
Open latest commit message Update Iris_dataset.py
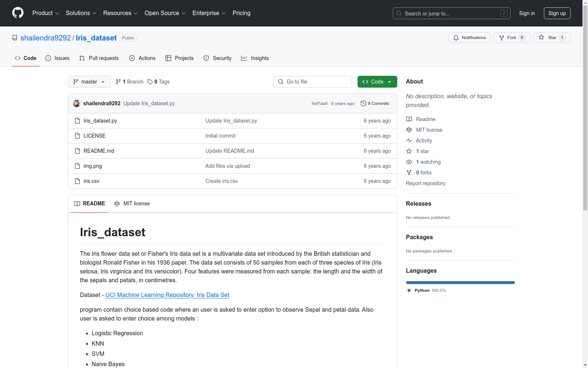(x=149, y=103)
